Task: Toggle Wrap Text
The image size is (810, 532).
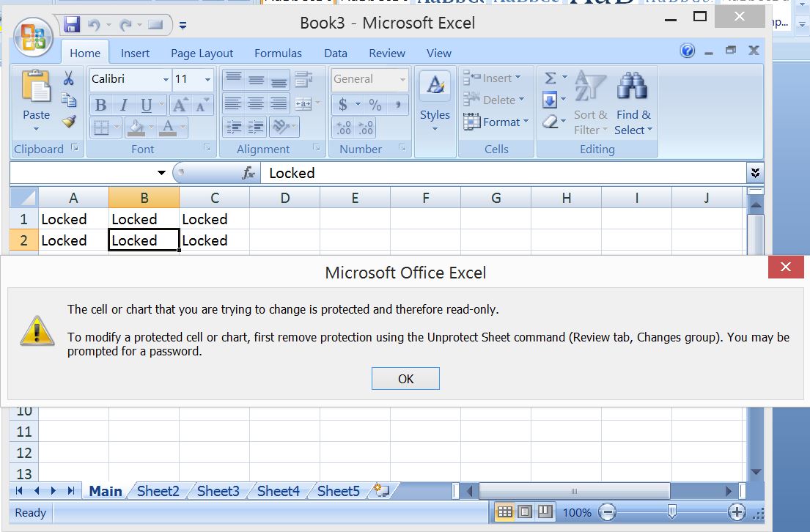Action: tap(303, 78)
